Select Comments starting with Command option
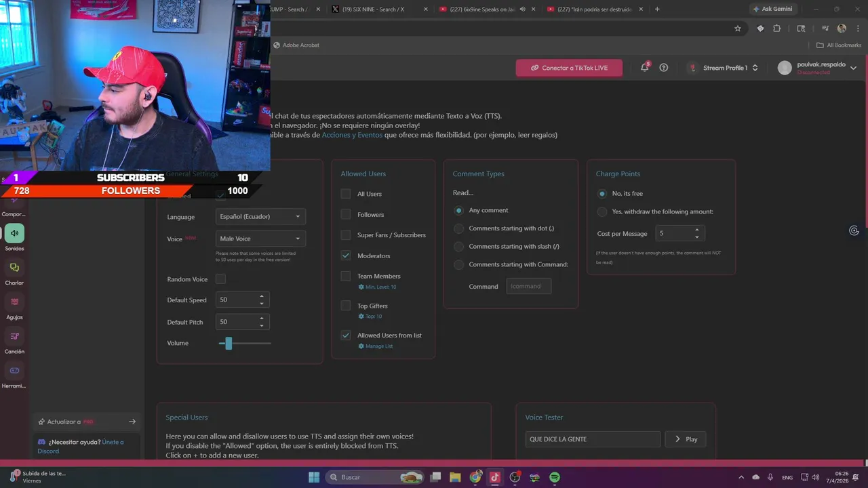 click(459, 264)
